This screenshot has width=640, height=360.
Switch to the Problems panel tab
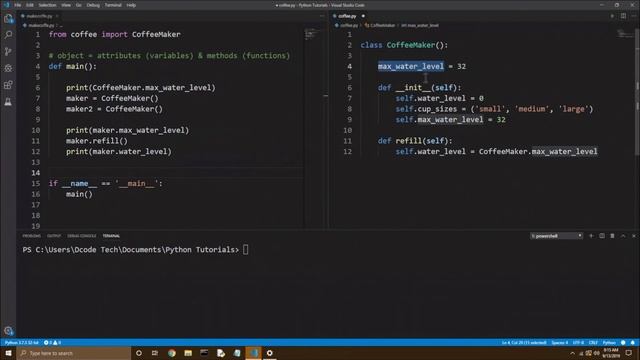pyautogui.click(x=31, y=236)
